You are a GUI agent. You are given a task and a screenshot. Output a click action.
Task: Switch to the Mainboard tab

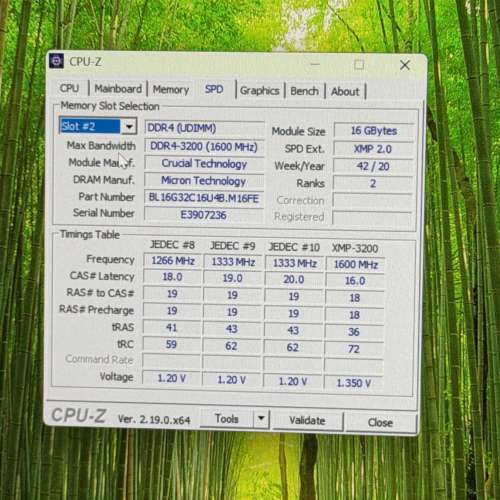coord(118,89)
